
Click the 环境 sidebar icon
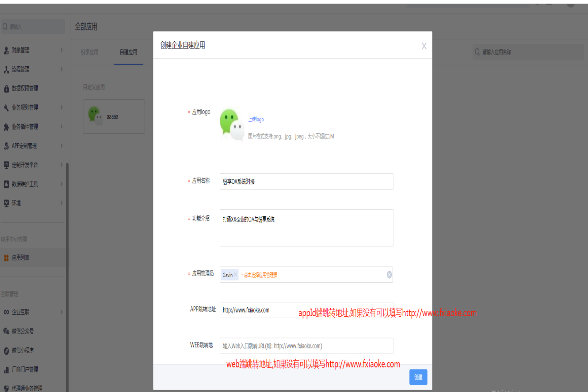[x=6, y=203]
